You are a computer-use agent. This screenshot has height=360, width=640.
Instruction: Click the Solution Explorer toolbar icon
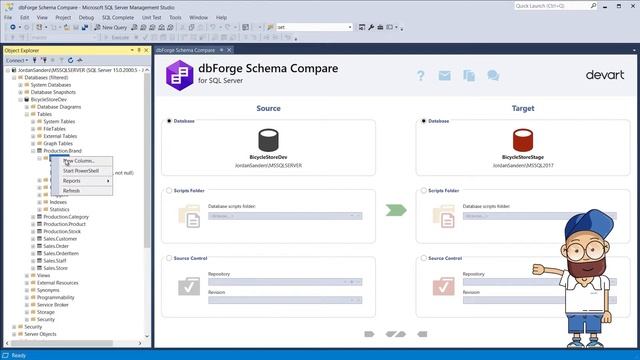point(362,27)
